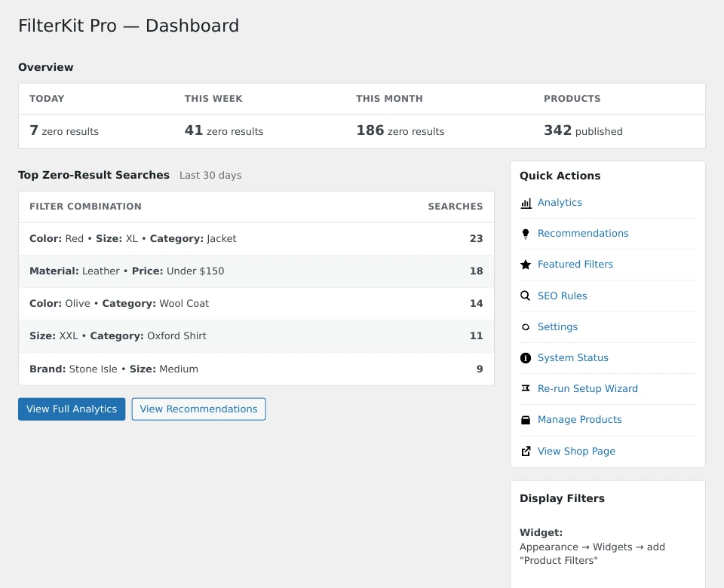This screenshot has height=588, width=724.
Task: Click the Searches column header
Action: point(456,207)
